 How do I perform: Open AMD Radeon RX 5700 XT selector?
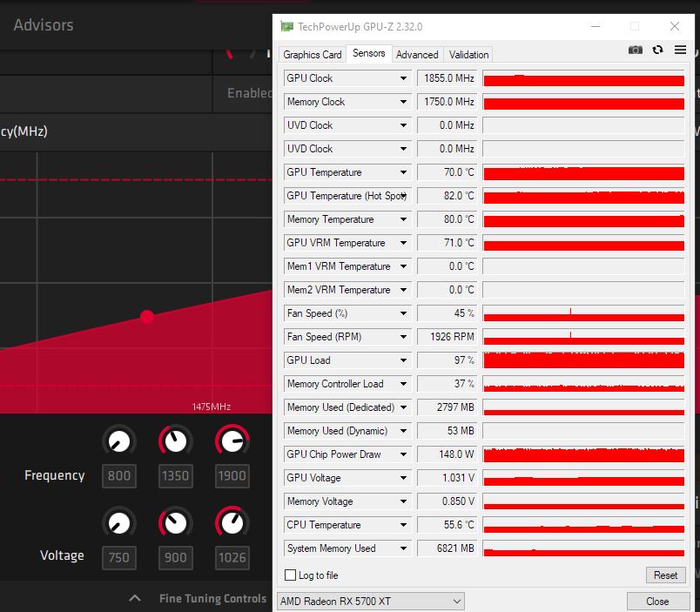(x=371, y=602)
